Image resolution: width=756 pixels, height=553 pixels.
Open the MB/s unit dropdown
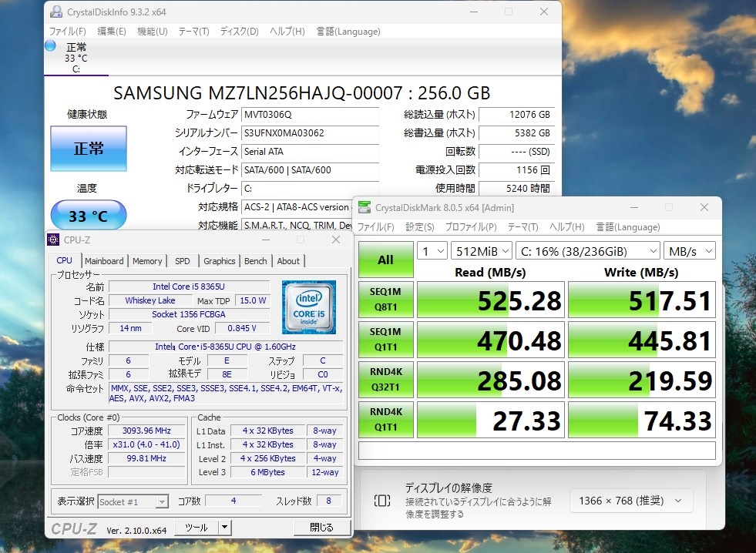[690, 251]
